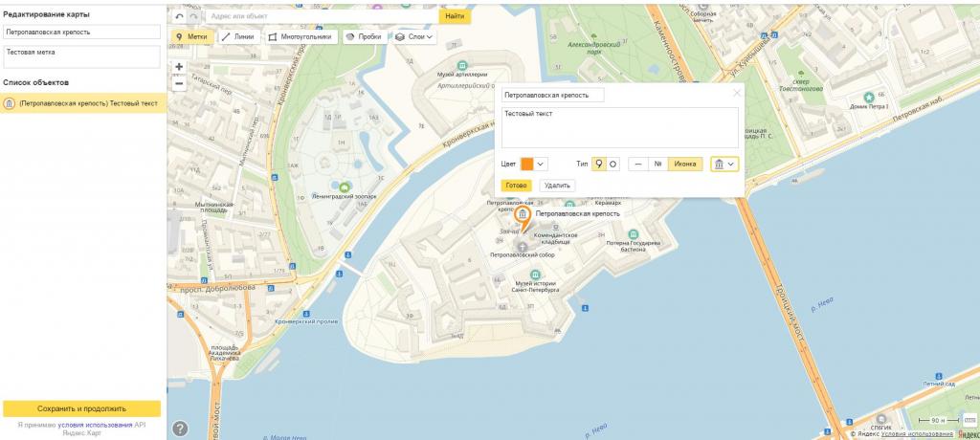Switch to the Многоугольники tool
980x440 pixels.
[301, 37]
